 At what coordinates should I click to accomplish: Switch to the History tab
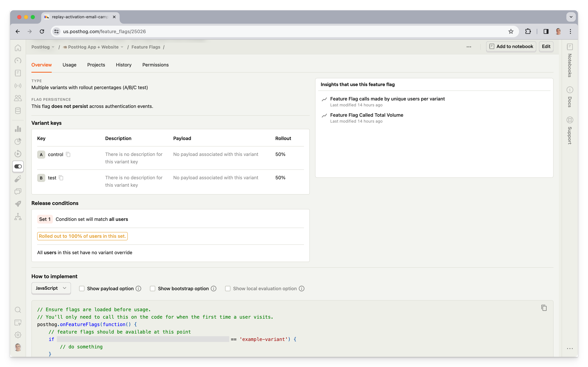tap(124, 65)
